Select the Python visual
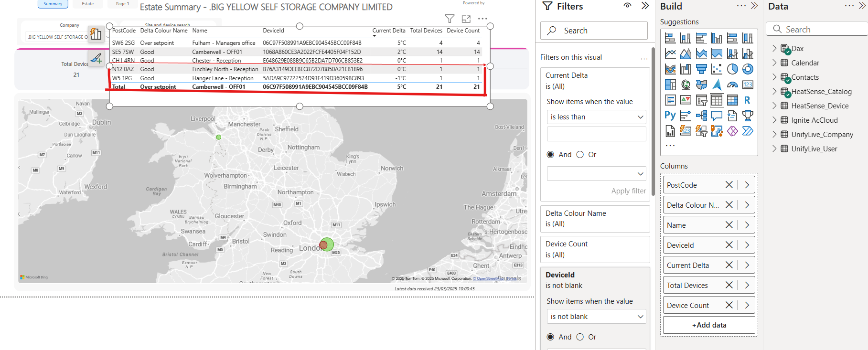 (x=670, y=116)
